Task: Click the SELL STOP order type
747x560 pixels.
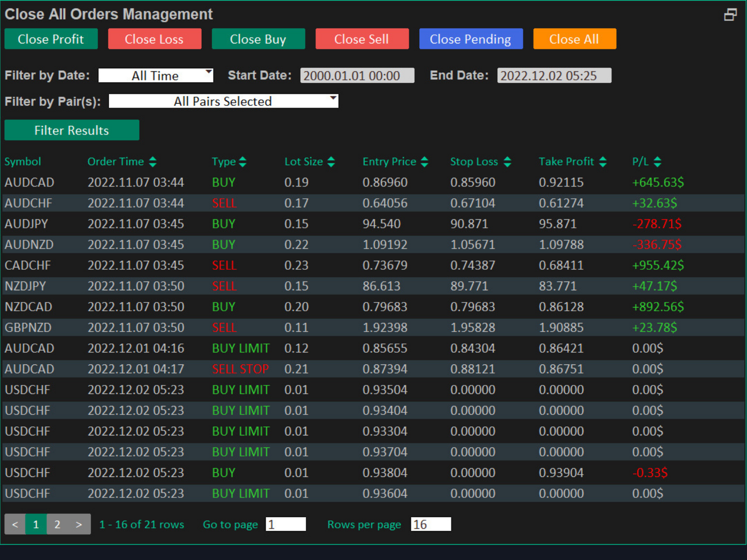Action: click(x=240, y=369)
